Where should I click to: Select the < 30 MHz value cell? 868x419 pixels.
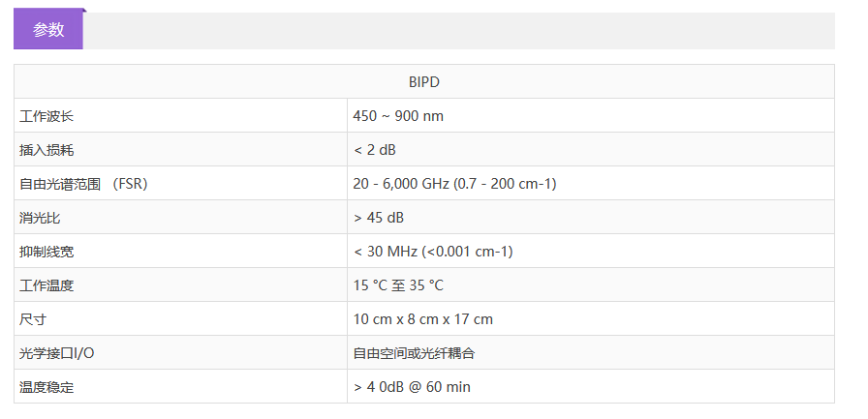pos(433,252)
